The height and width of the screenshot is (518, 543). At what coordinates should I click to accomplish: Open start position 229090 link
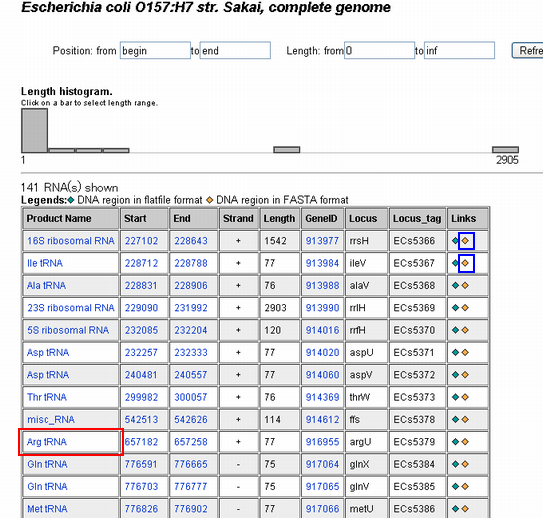click(x=141, y=308)
